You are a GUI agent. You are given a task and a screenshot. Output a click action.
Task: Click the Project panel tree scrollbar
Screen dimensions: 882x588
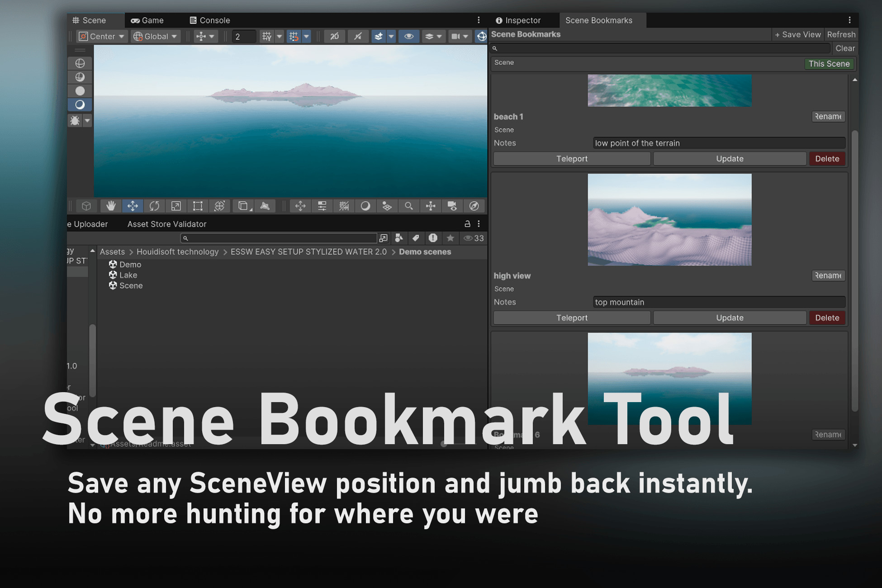point(92,360)
